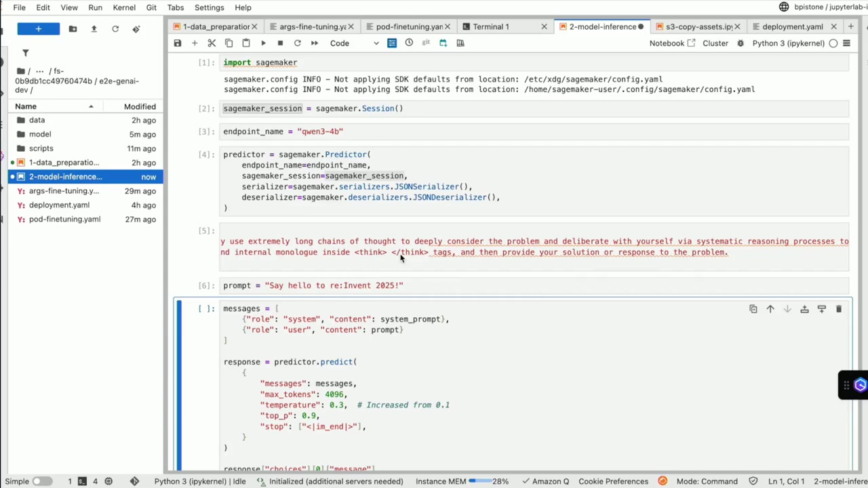Click the Instance MEM usage bar

[x=481, y=481]
